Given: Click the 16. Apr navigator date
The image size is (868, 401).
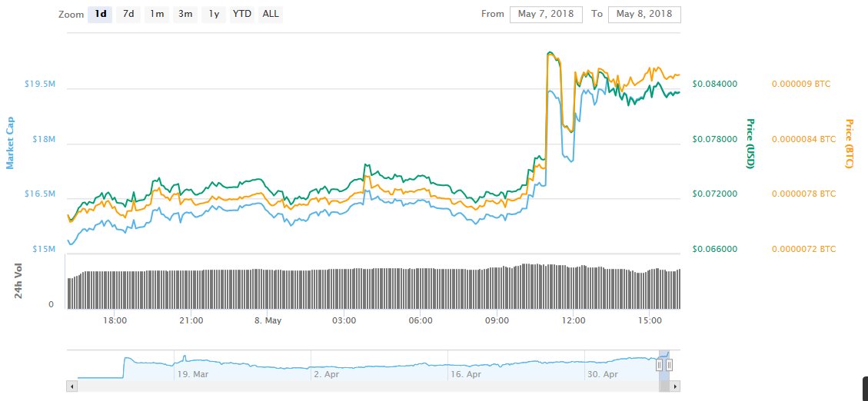Looking at the screenshot, I should point(466,374).
